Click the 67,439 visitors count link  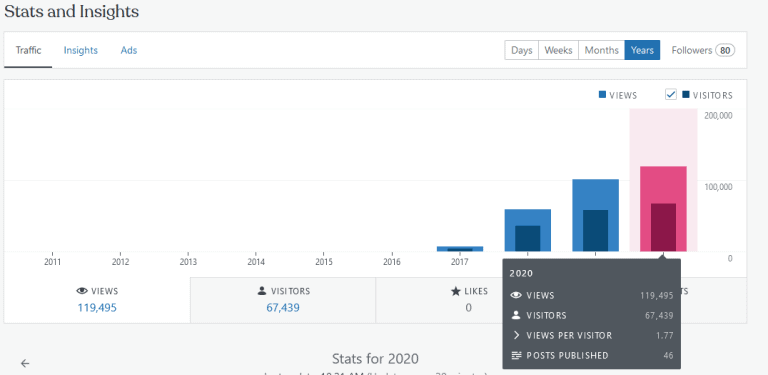pos(283,308)
